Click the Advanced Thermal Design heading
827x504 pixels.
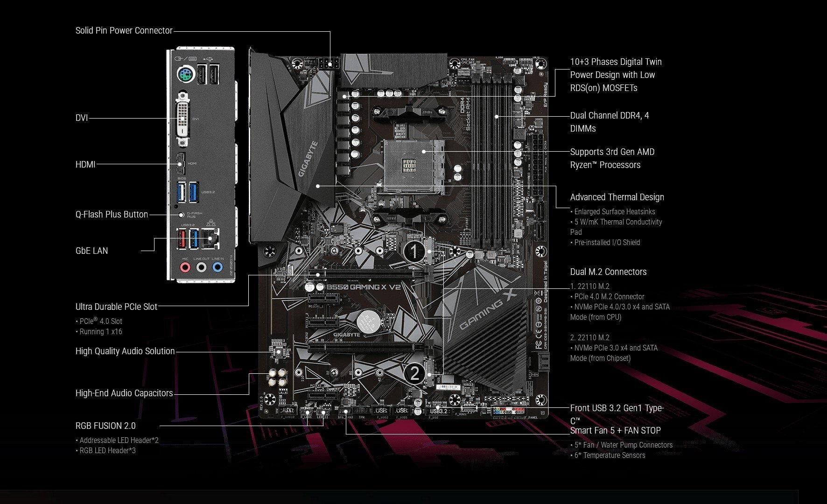pos(617,197)
